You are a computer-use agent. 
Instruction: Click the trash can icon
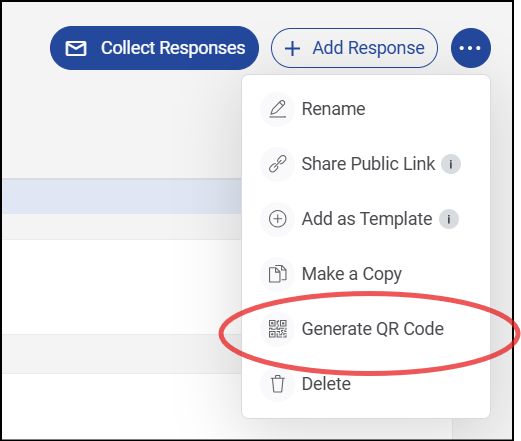tap(277, 384)
